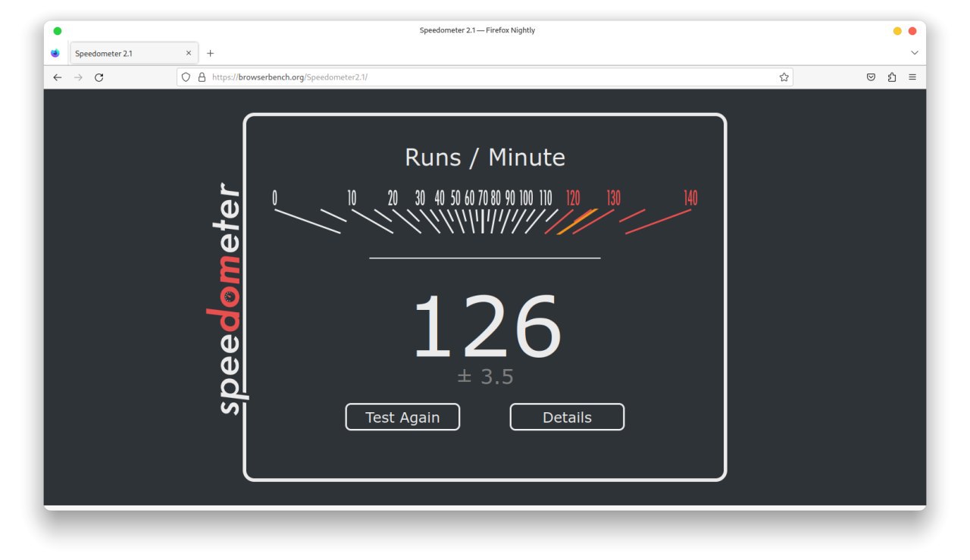
Task: Open the Pocket save icon
Action: pos(871,77)
